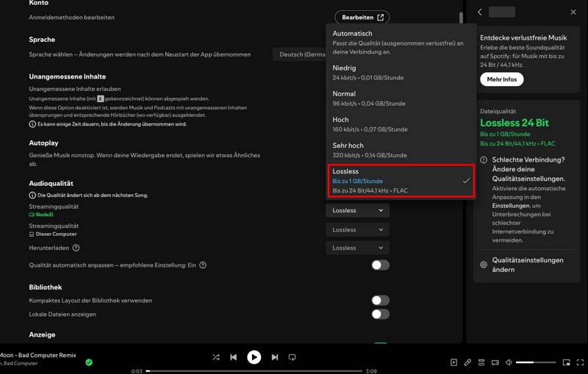Click the Autoplay section heading

[43, 143]
